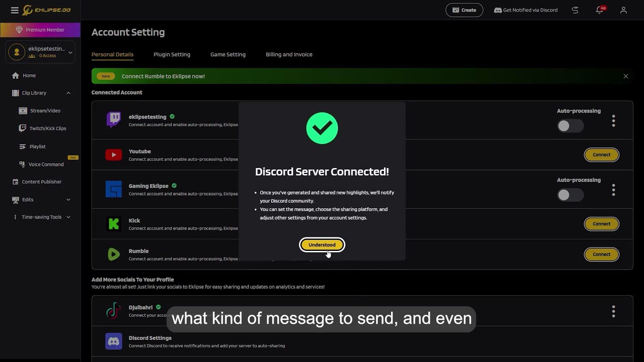Open more options for Gaming Eklipse account
This screenshot has width=644, height=362.
pyautogui.click(x=613, y=190)
